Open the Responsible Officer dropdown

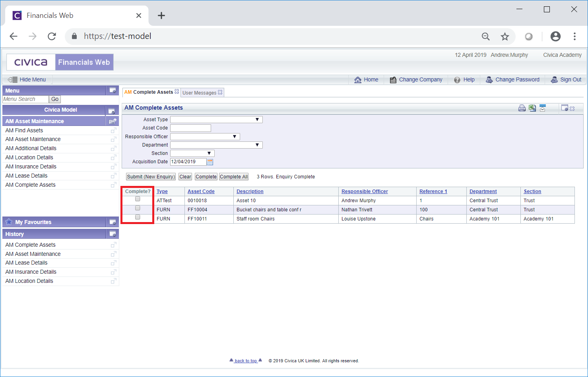205,137
